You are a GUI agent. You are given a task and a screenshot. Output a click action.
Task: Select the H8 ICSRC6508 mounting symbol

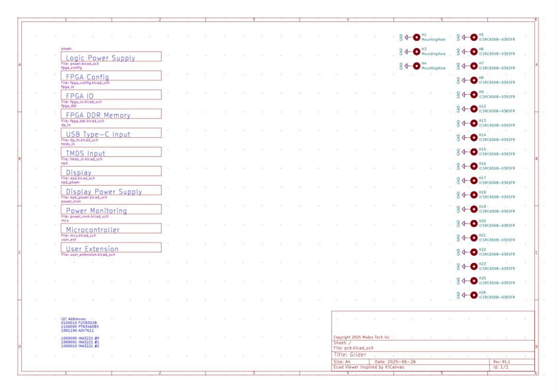pyautogui.click(x=474, y=80)
